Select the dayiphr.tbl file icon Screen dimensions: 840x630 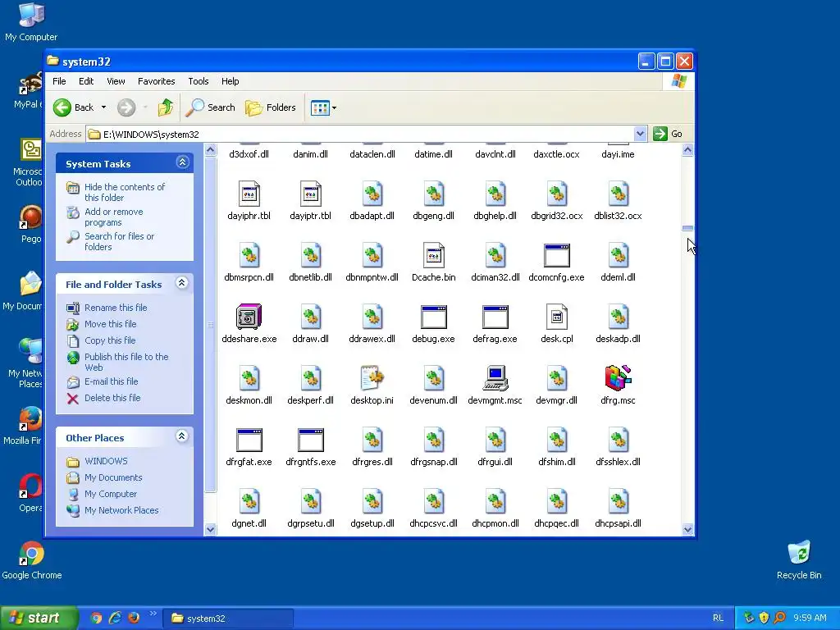[249, 194]
